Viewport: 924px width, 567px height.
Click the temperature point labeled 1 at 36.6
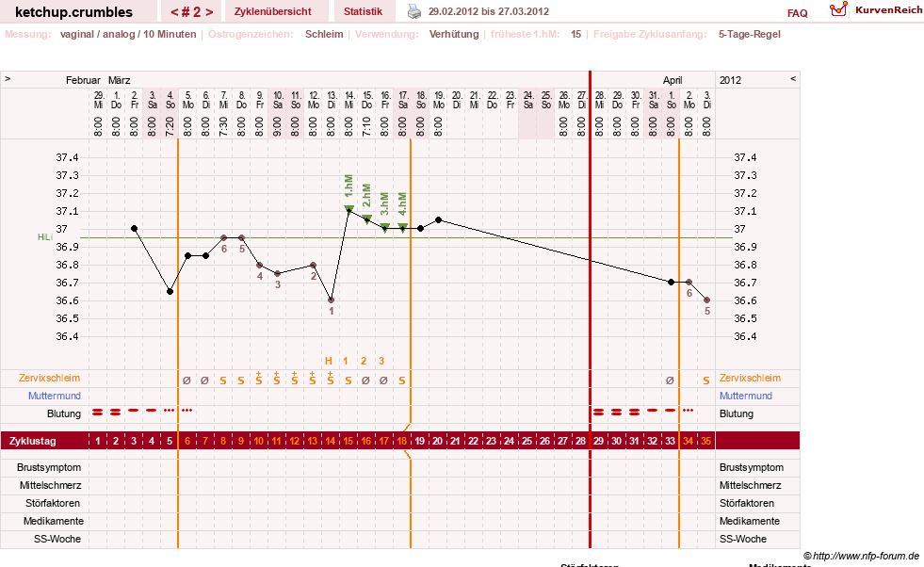pyautogui.click(x=332, y=300)
